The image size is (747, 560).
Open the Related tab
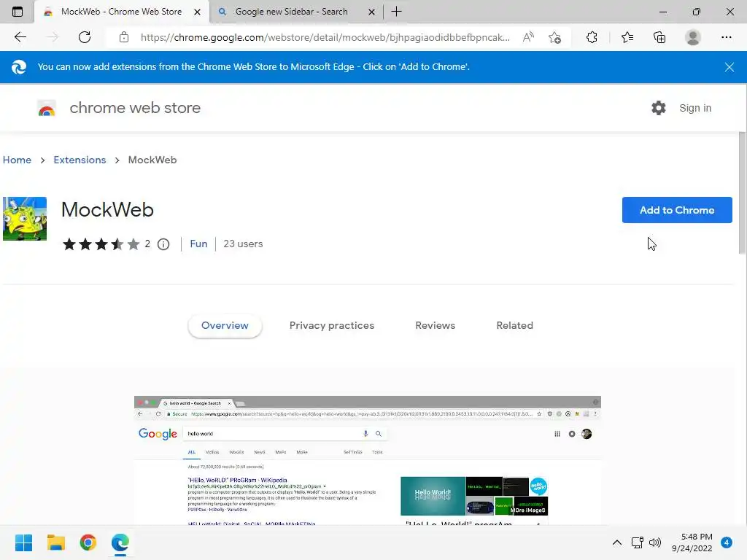click(x=515, y=326)
